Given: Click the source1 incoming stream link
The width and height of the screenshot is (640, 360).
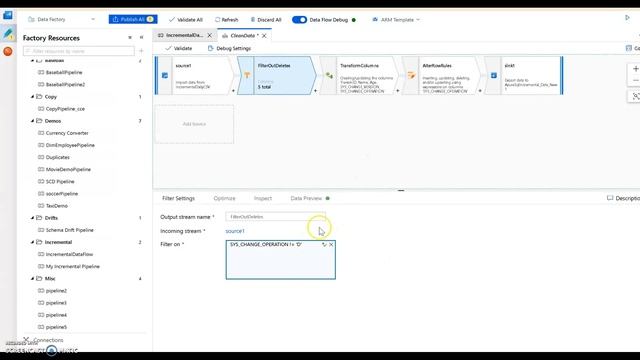Looking at the screenshot, I should tap(235, 231).
